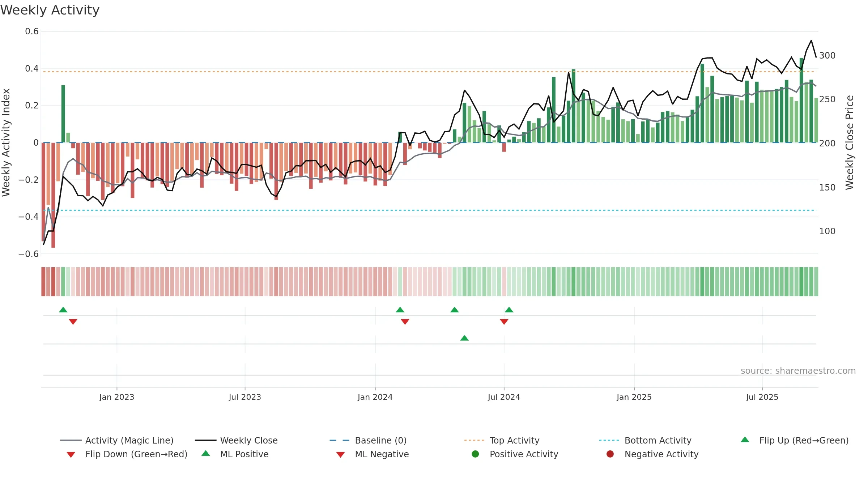Click the Jul 2025 x-axis label
The image size is (868, 488).
pos(762,397)
